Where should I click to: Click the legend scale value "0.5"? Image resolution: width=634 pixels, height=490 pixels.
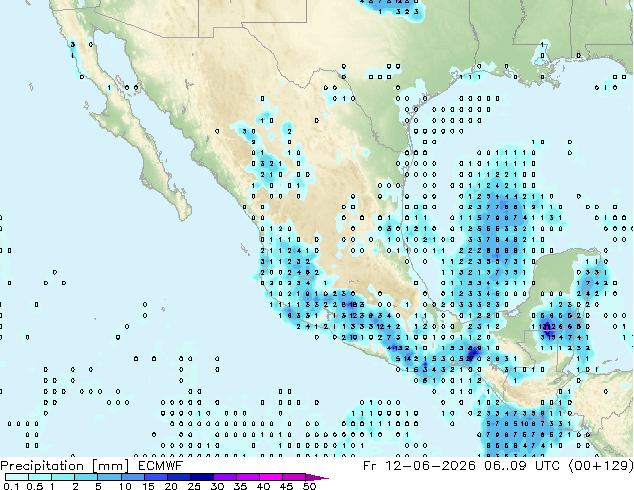click(35, 486)
